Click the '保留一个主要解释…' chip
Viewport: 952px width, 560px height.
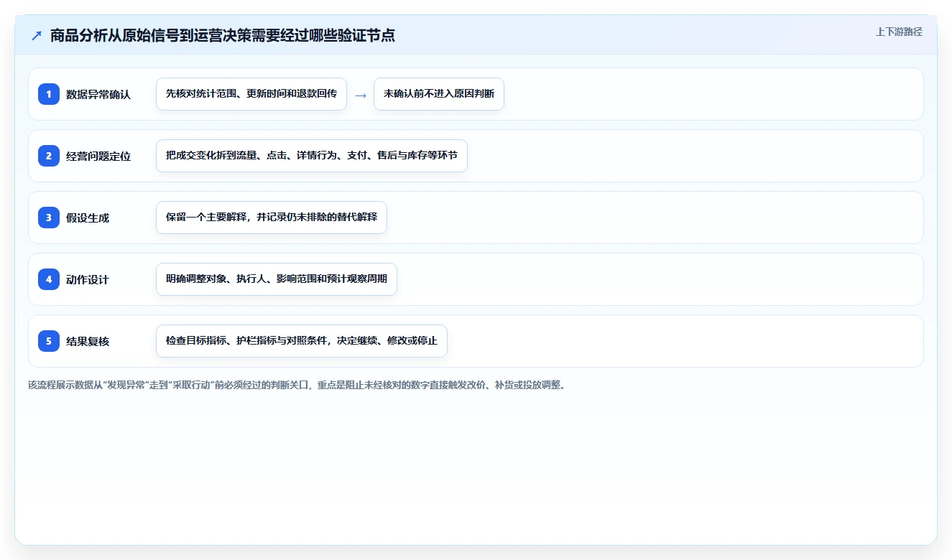(x=272, y=218)
